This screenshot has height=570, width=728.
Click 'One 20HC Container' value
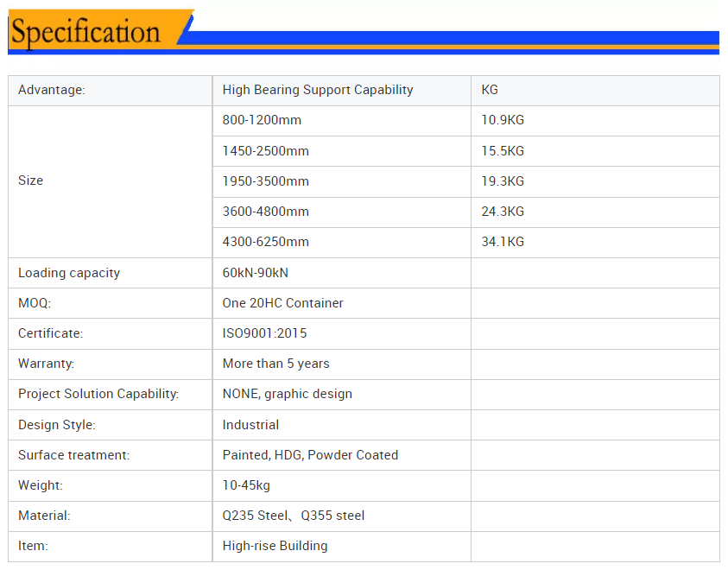282,303
